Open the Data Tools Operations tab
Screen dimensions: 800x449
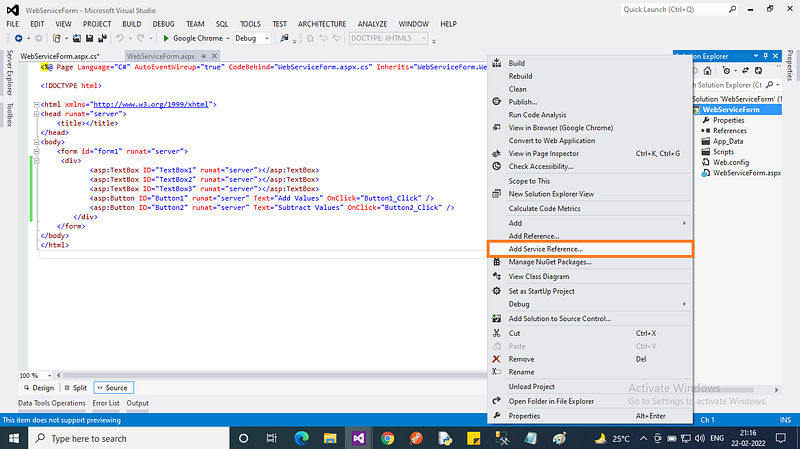click(52, 403)
